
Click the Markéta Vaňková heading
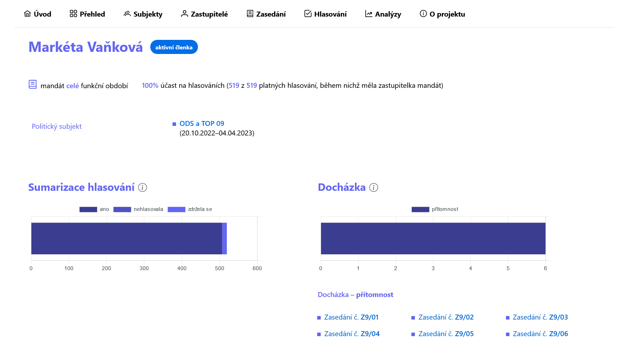coord(86,47)
